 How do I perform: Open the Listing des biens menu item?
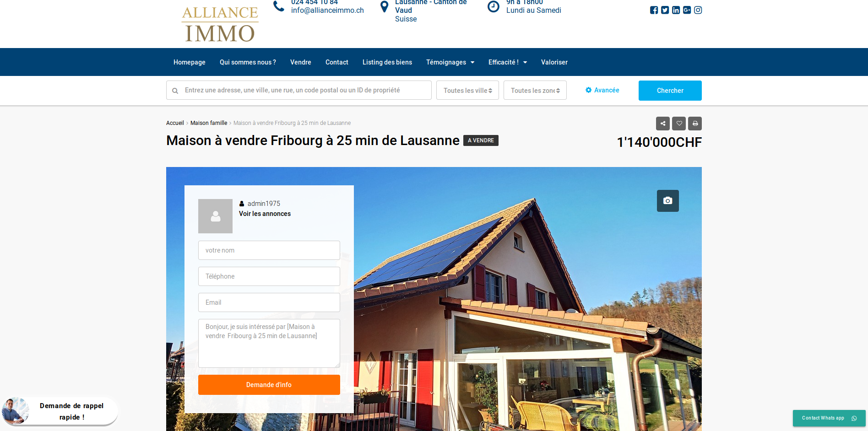click(x=387, y=62)
